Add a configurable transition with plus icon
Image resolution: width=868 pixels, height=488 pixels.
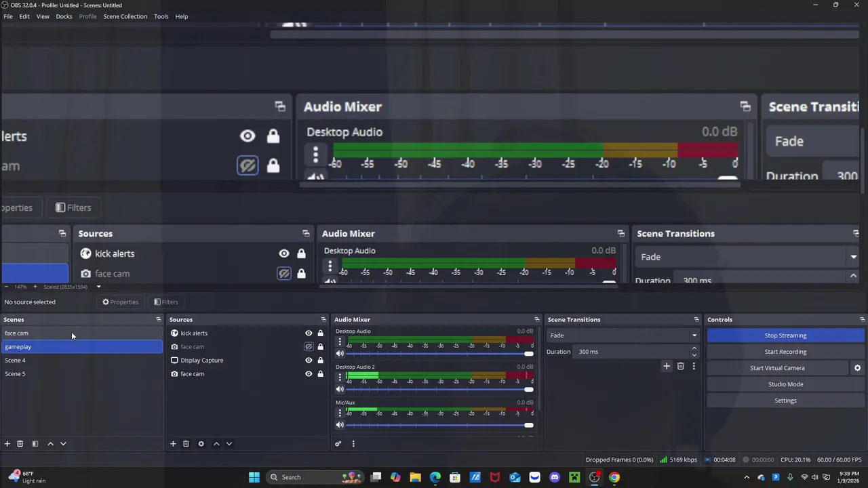coord(667,366)
